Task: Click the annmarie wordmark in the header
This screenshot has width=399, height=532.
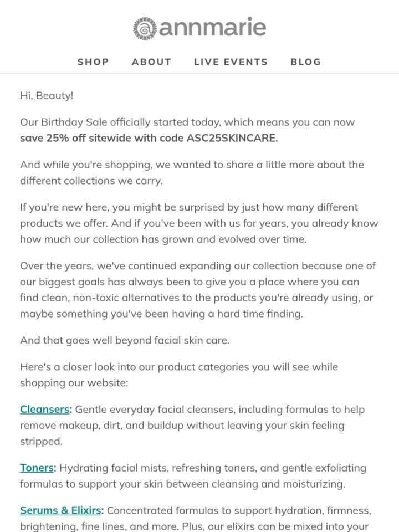Action: point(212,27)
